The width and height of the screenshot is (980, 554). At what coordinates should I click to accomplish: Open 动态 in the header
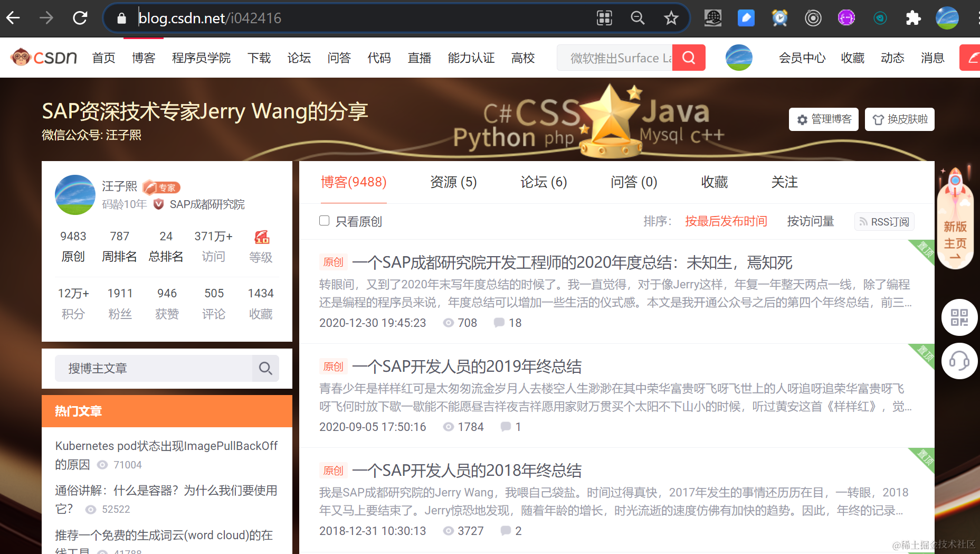click(892, 58)
